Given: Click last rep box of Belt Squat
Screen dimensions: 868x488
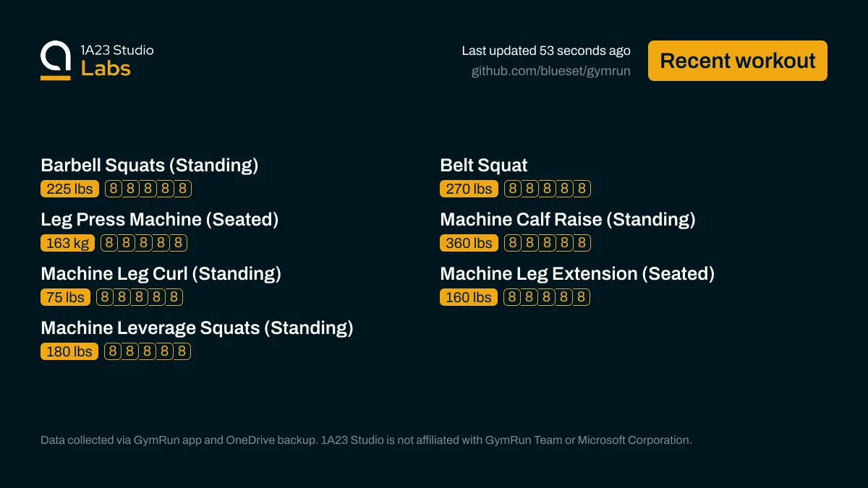Looking at the screenshot, I should coord(582,189).
